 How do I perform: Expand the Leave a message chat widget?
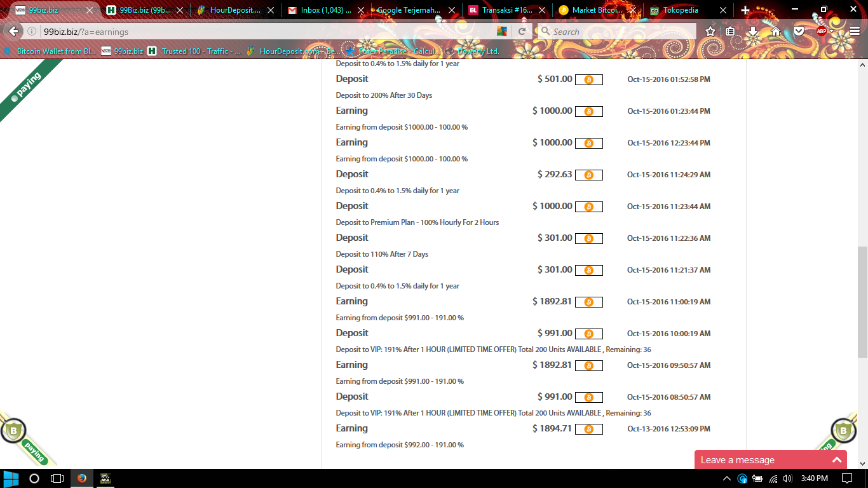coord(836,460)
